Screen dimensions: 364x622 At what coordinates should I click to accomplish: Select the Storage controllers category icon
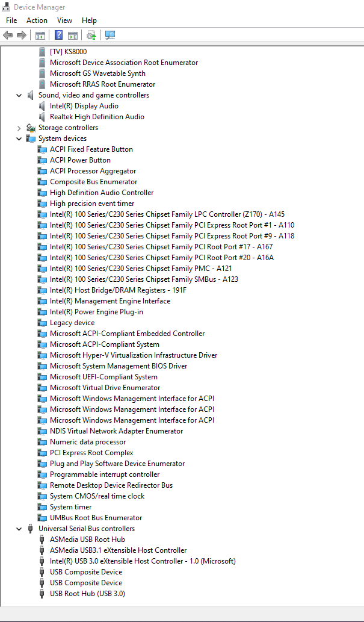[x=31, y=128]
